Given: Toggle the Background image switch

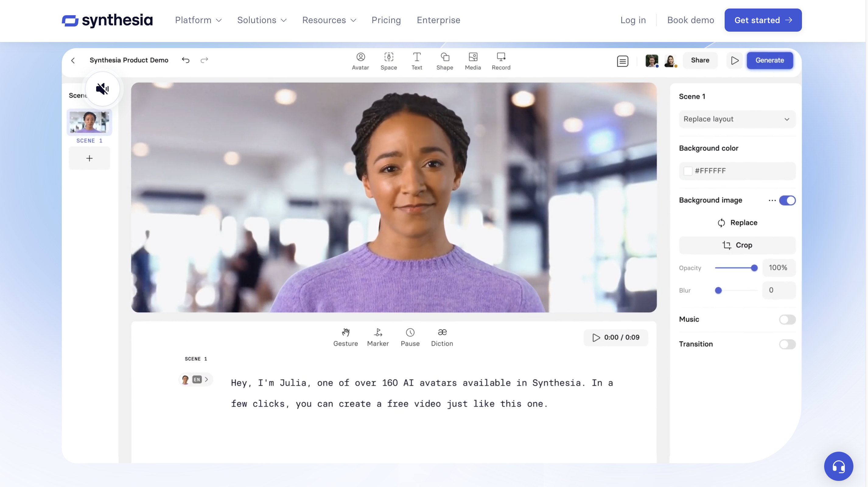Looking at the screenshot, I should (x=788, y=200).
